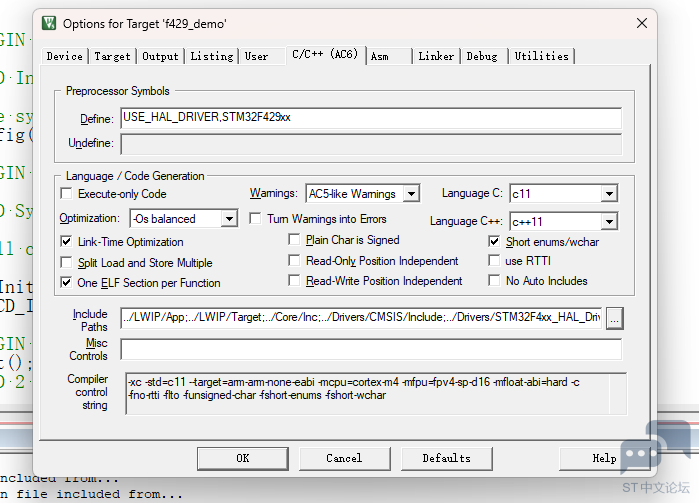Click the Include Paths text field
This screenshot has height=503, width=699.
(361, 318)
